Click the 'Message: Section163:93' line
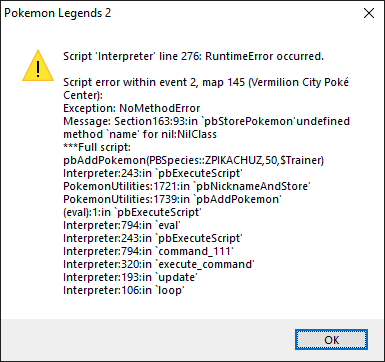The image size is (385, 362). click(206, 121)
